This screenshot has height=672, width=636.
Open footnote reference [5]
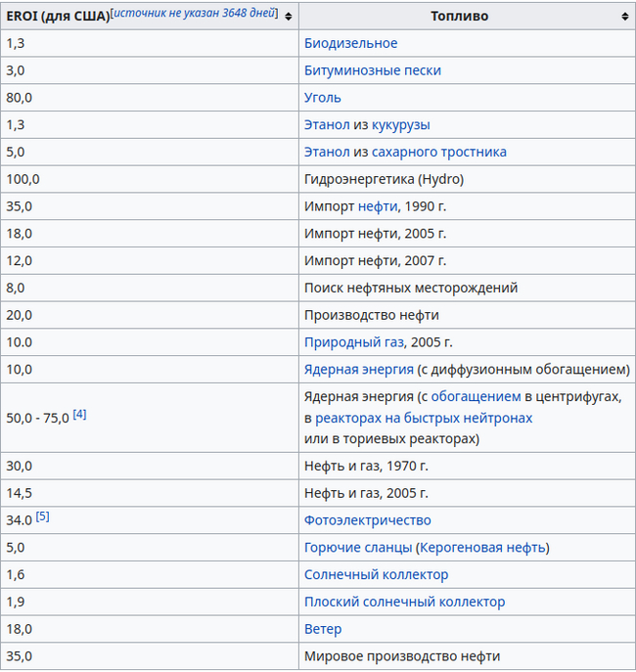pos(42,516)
